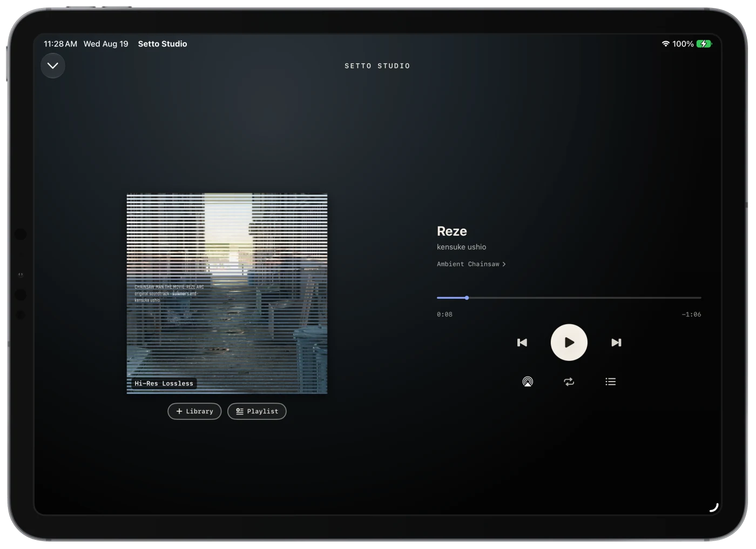
Task: Click the Reze album artwork
Action: pyautogui.click(x=227, y=293)
